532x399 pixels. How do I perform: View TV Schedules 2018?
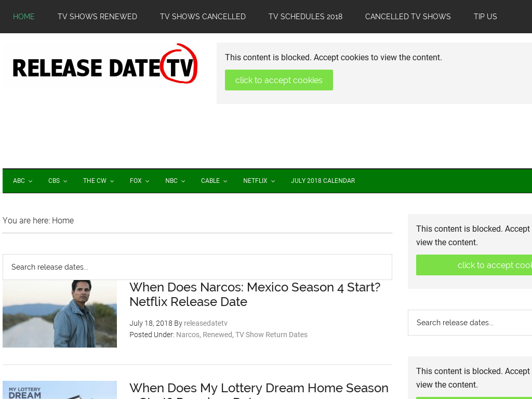click(x=305, y=17)
